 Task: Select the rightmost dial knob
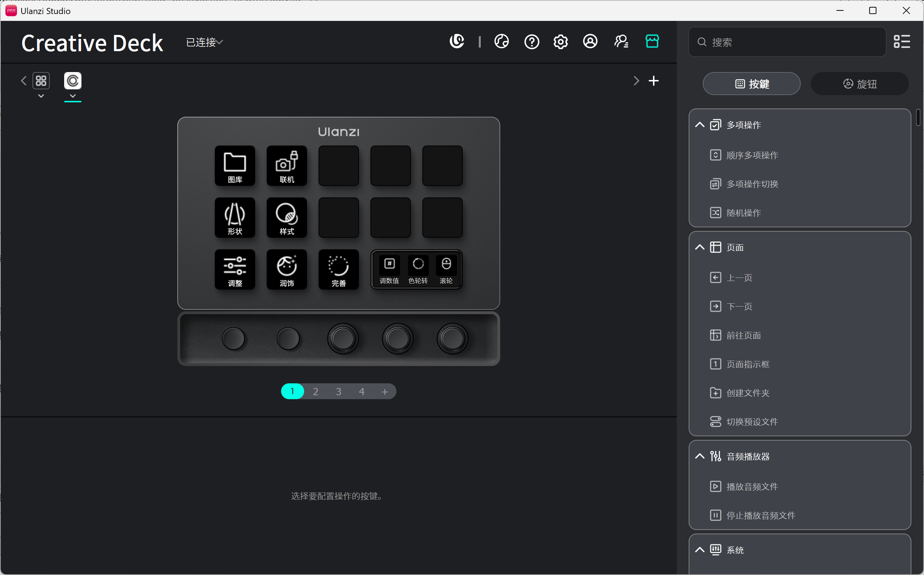point(452,338)
